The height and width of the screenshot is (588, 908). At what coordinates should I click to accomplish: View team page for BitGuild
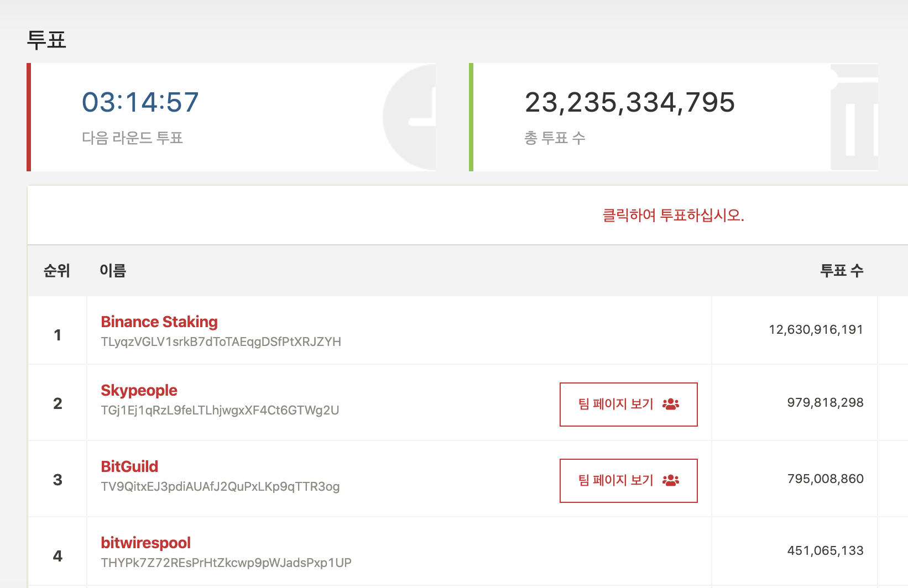point(628,481)
